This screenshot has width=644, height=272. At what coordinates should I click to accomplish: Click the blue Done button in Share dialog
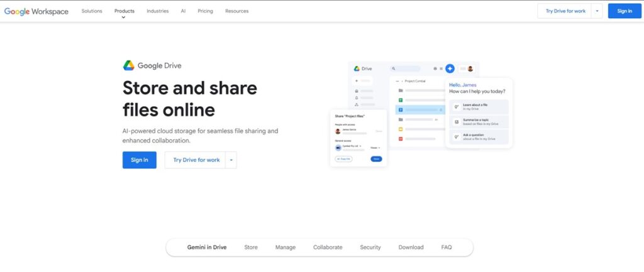tap(376, 159)
